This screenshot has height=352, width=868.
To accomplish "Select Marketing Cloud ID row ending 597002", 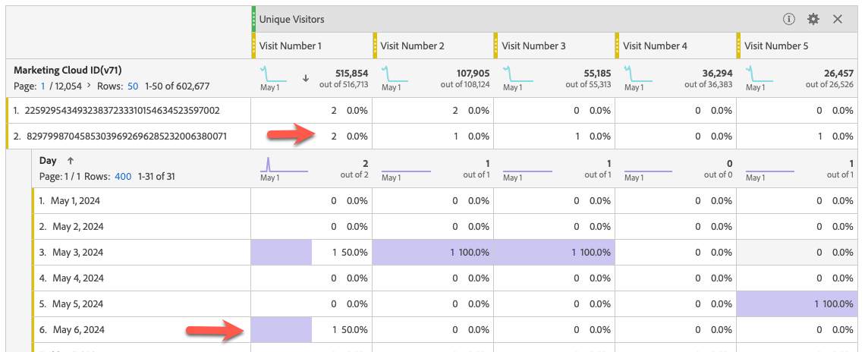I will [122, 111].
